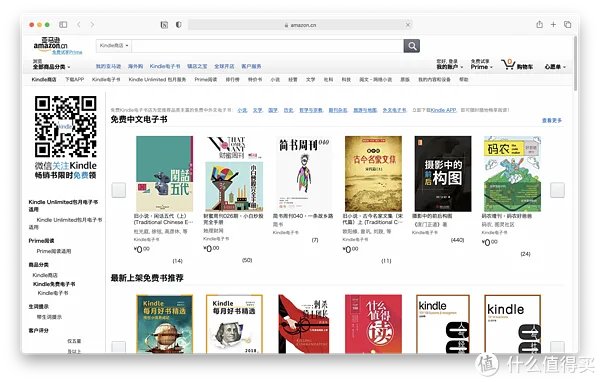Click 查看更多 link for free ebooks
Screen dimensions: 600x382
click(x=552, y=120)
